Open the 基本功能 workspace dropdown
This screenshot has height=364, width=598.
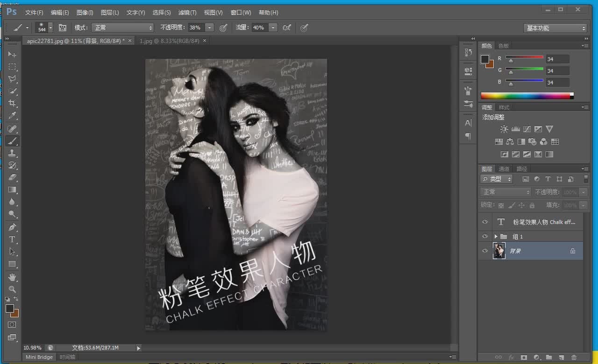(555, 28)
